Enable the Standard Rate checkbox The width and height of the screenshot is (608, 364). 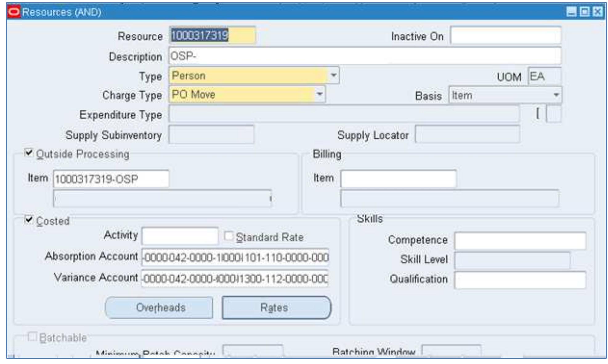point(229,236)
